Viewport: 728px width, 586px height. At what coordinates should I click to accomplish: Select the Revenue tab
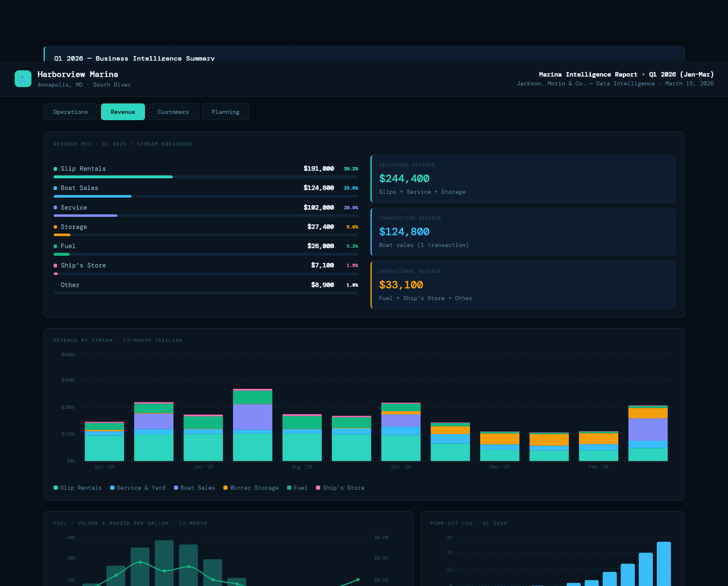[123, 112]
